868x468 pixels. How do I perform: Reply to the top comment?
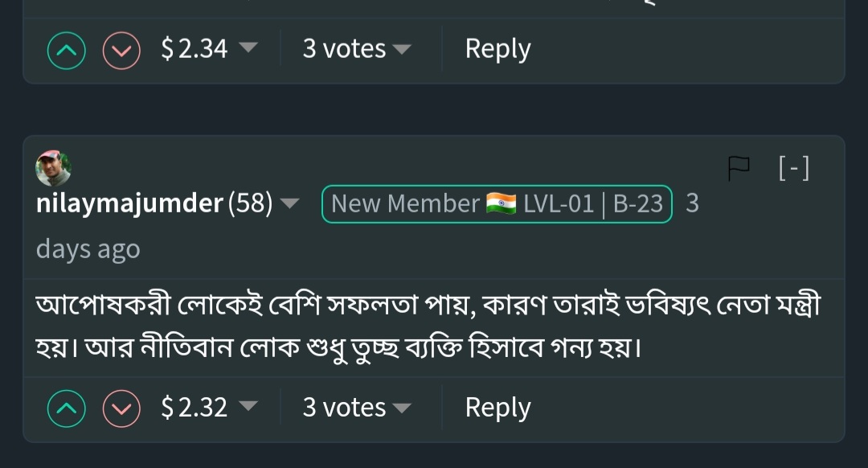pyautogui.click(x=497, y=49)
